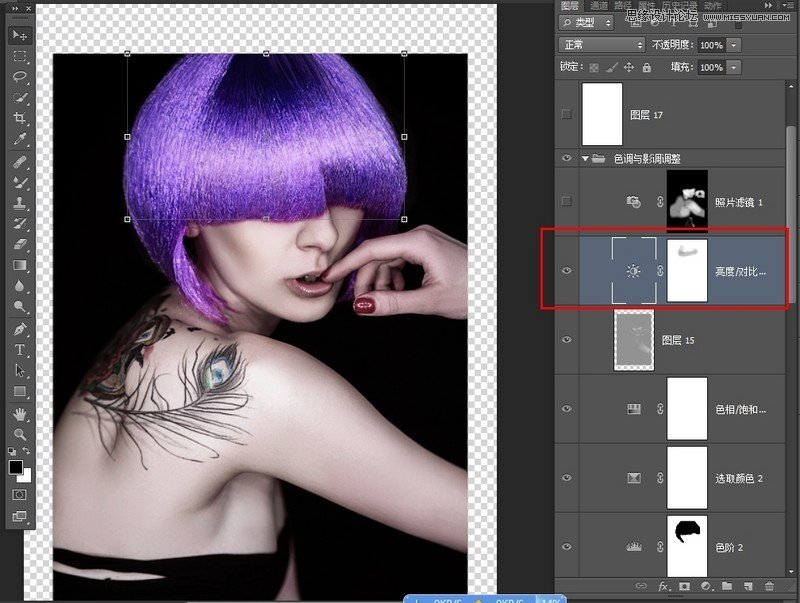Click the Delete layer trash icon
This screenshot has width=800, height=603.
tap(769, 586)
